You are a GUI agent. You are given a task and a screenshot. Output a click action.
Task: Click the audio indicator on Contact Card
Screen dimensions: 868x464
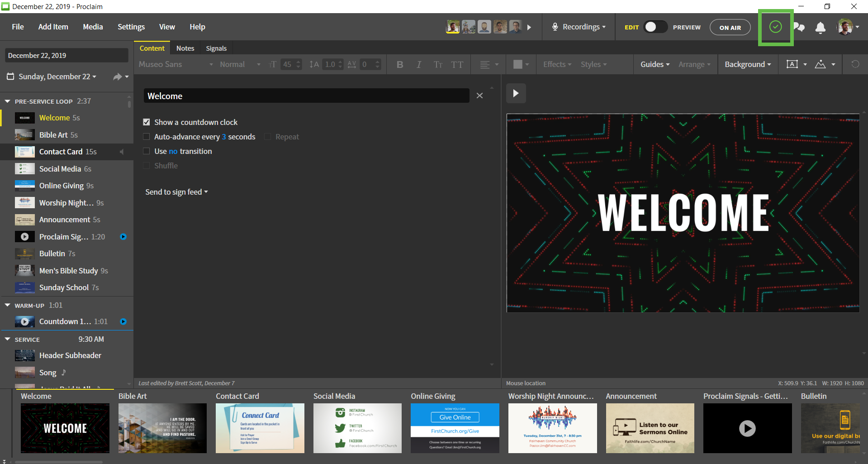(121, 152)
